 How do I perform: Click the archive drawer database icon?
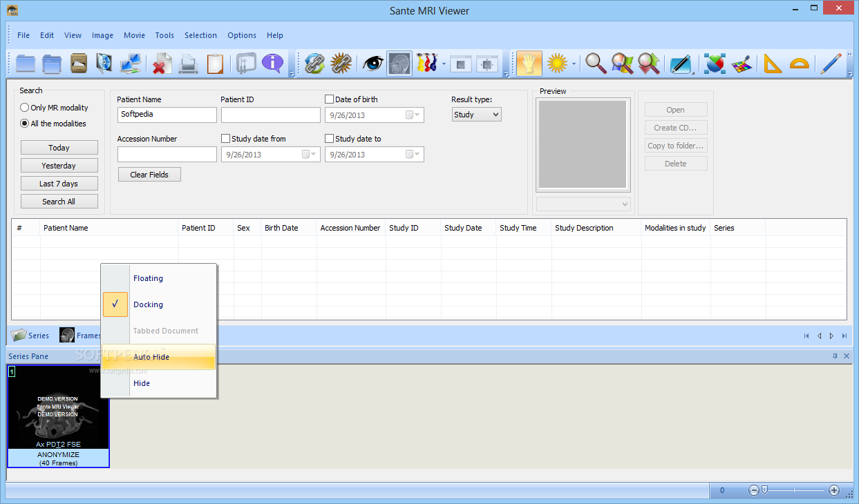(79, 64)
